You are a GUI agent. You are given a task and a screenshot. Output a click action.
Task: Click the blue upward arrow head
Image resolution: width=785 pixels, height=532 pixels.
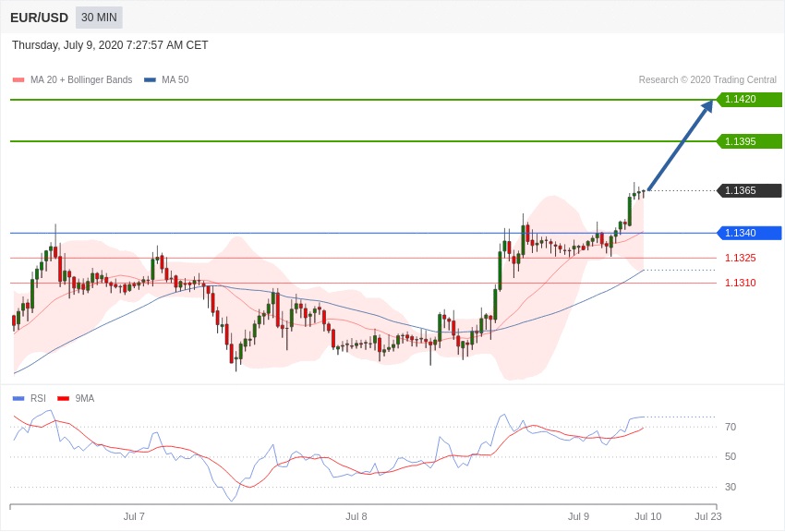click(x=706, y=106)
